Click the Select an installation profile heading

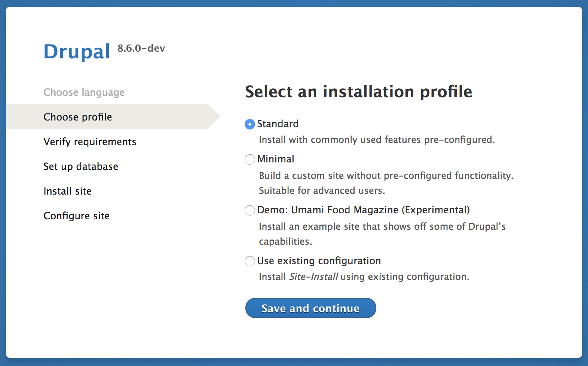point(358,92)
